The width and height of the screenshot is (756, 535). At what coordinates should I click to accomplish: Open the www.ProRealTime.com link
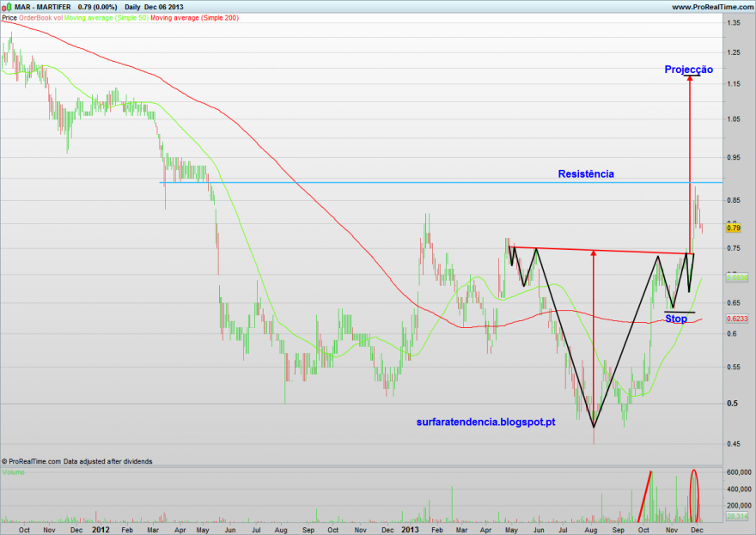(x=712, y=7)
